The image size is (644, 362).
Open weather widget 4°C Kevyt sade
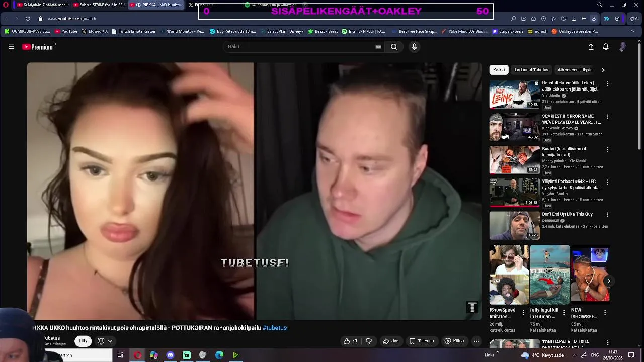[x=544, y=355]
